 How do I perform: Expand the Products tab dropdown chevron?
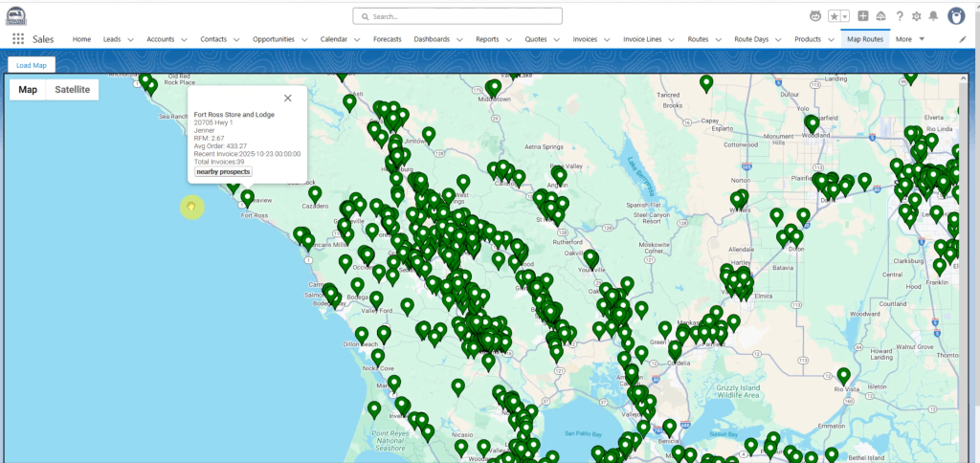click(x=831, y=39)
